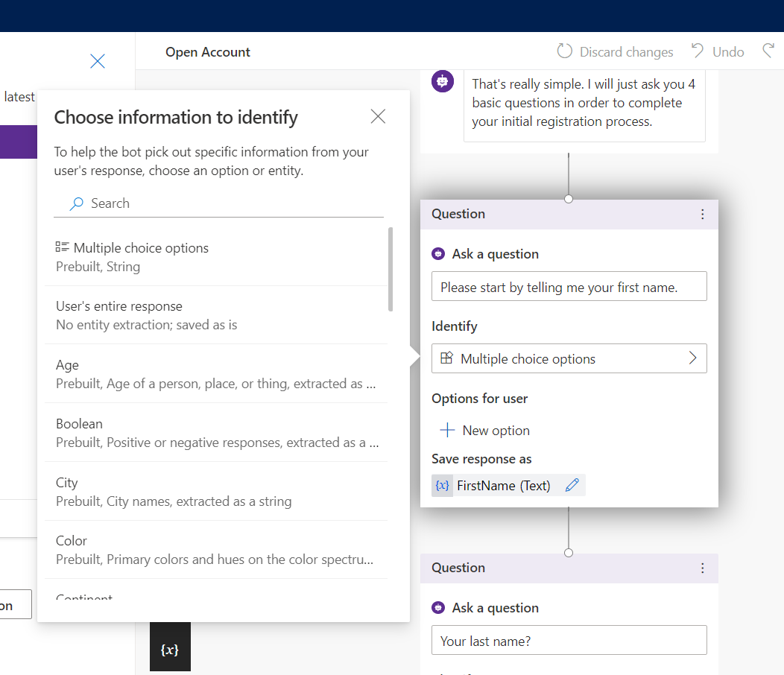Click the plus icon for New option
This screenshot has width=784, height=675.
point(447,431)
